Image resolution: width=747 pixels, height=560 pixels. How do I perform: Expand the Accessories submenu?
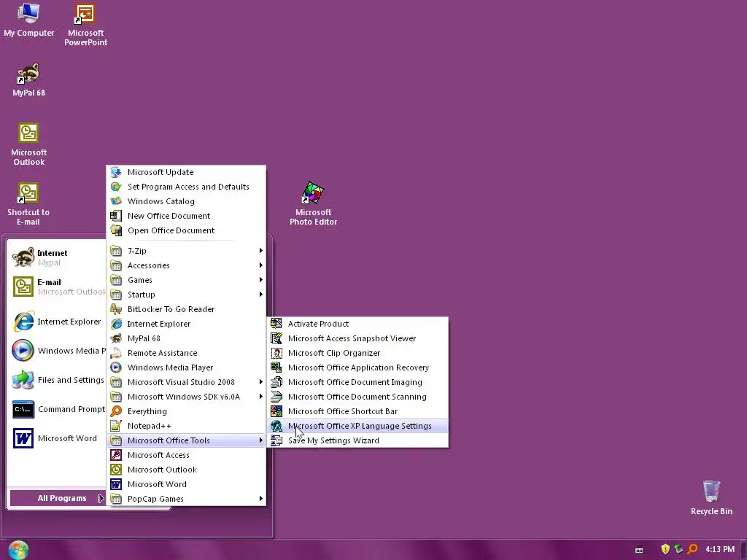coord(186,265)
